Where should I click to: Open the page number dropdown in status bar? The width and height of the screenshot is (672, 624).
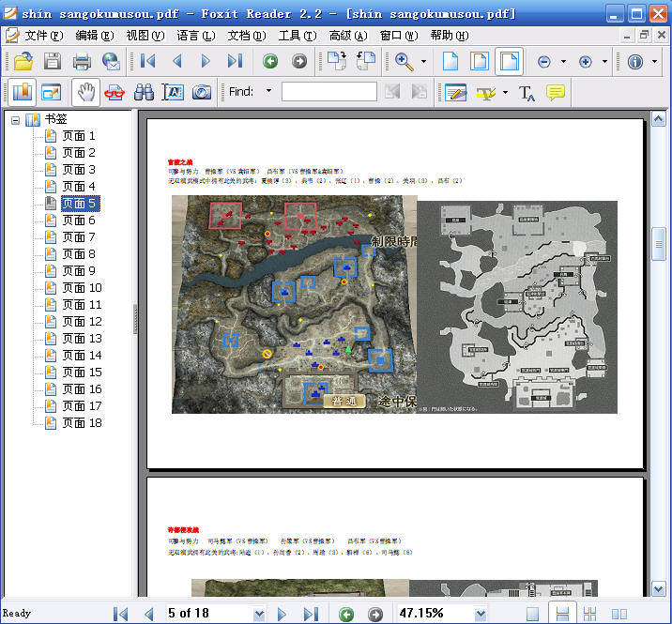[259, 614]
